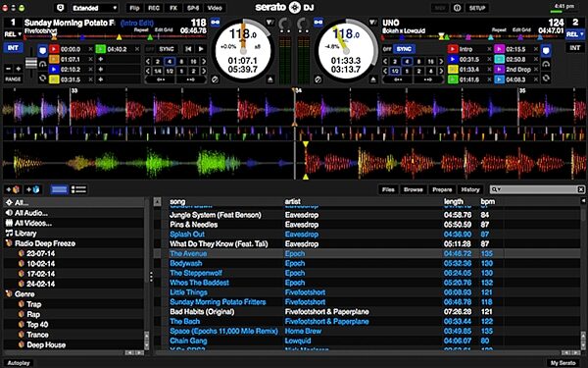
Task: Open the Prepare panel
Action: coord(442,189)
